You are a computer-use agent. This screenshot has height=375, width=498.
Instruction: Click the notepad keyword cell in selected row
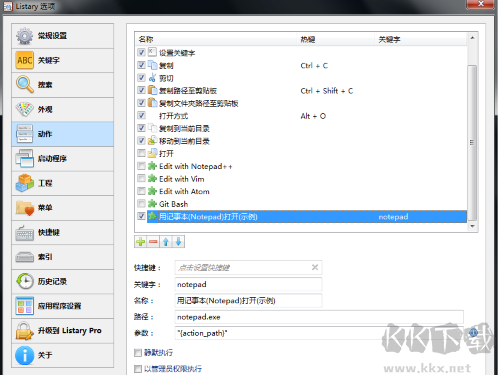pos(393,217)
